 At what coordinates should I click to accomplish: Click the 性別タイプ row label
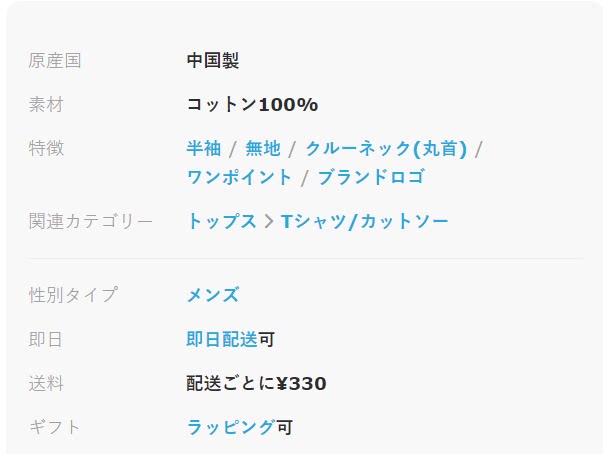(x=73, y=296)
